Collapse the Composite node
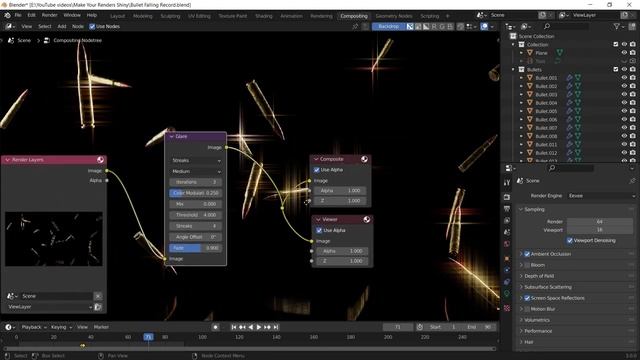This screenshot has height=360, width=640. tap(316, 159)
